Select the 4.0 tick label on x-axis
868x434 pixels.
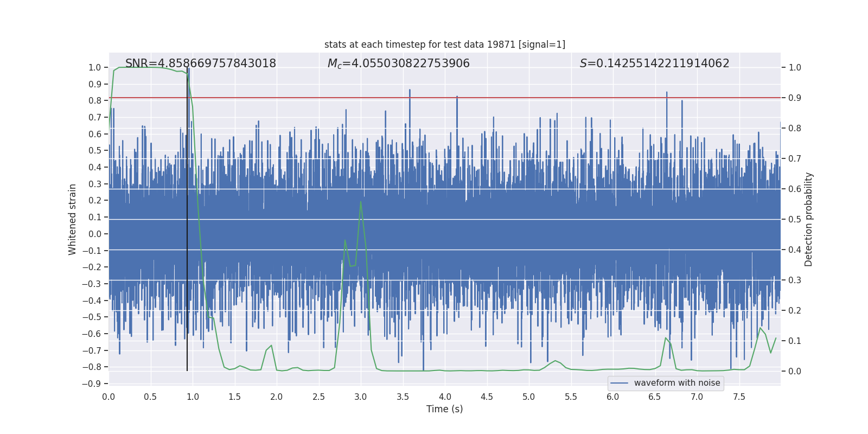click(x=445, y=397)
